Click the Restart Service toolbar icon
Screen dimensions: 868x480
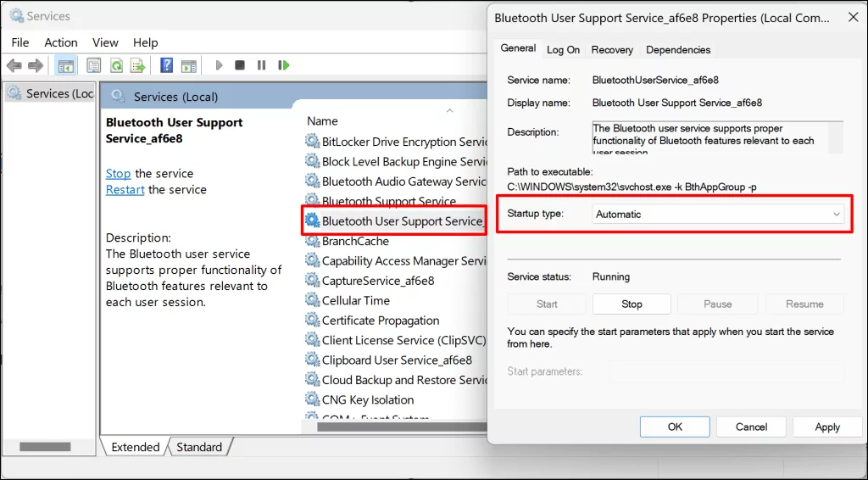point(284,65)
